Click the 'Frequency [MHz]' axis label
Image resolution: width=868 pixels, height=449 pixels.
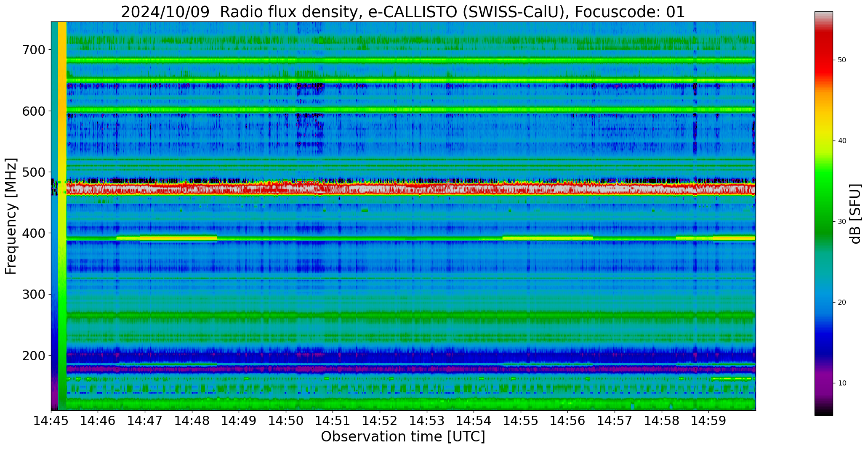pos(11,216)
